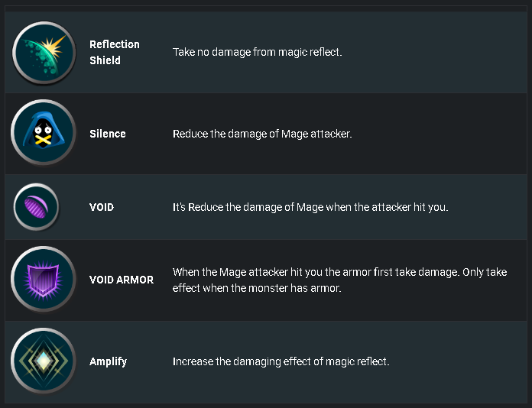
Task: Select the Silence hooded figure icon
Action: 43,132
